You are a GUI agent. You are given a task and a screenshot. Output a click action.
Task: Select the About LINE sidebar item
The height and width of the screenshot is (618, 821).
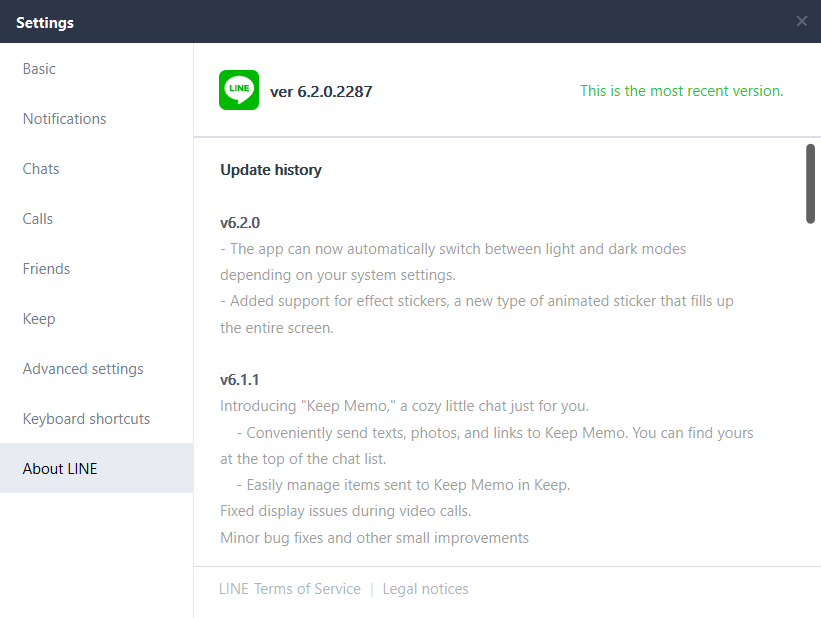point(97,468)
